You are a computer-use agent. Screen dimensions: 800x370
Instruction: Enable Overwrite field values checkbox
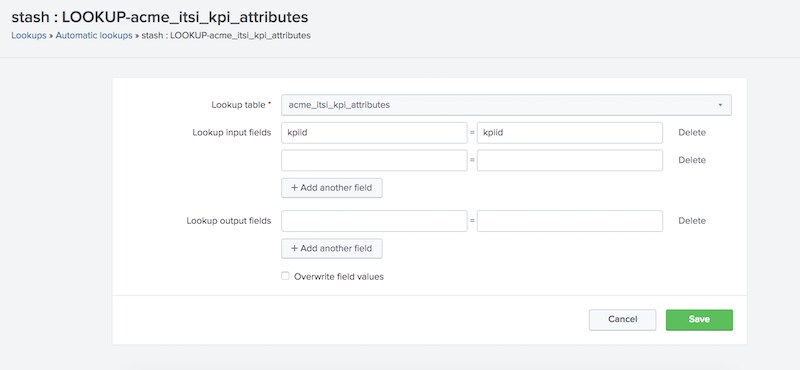[x=285, y=276]
